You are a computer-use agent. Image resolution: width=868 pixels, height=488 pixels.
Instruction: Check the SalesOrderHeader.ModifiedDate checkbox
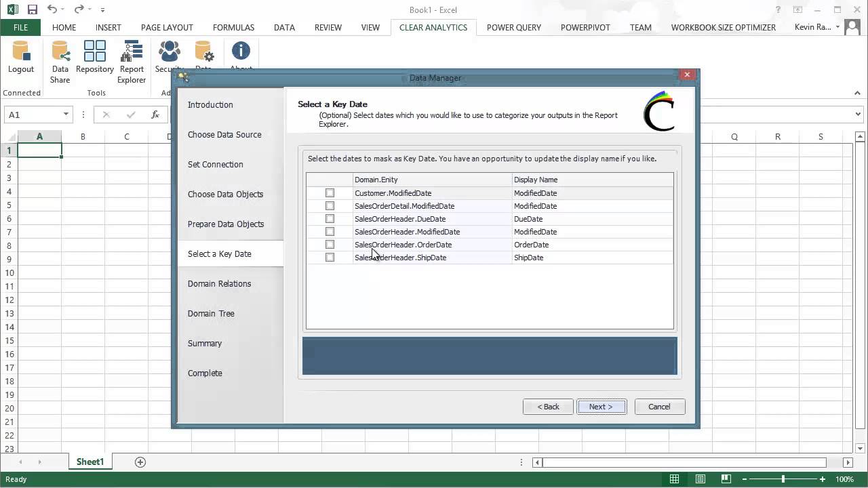pyautogui.click(x=330, y=232)
